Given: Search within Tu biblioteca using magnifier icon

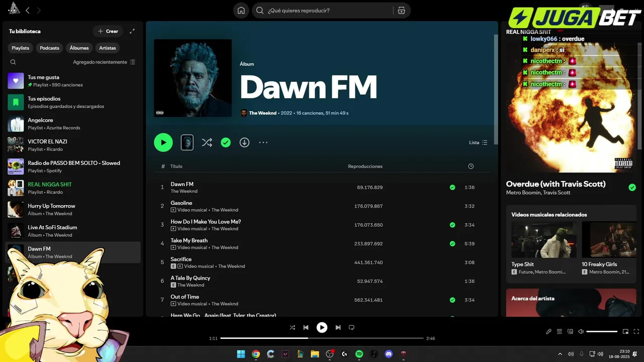Looking at the screenshot, I should click(x=13, y=62).
